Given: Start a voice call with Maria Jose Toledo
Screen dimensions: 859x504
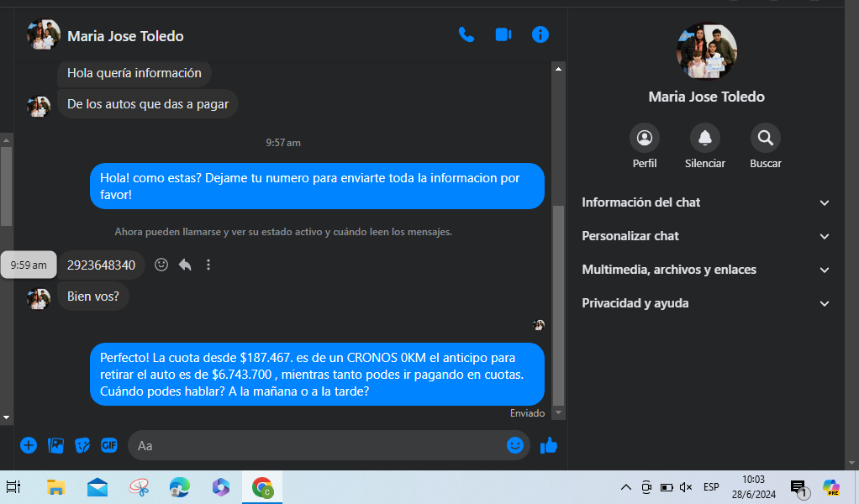Looking at the screenshot, I should 466,34.
